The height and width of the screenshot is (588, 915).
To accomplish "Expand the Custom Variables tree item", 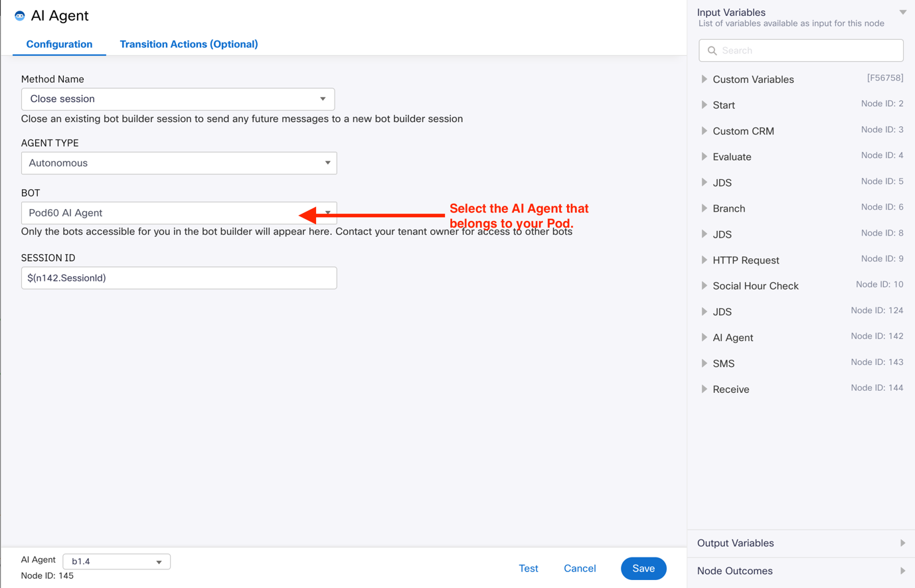I will pyautogui.click(x=705, y=80).
